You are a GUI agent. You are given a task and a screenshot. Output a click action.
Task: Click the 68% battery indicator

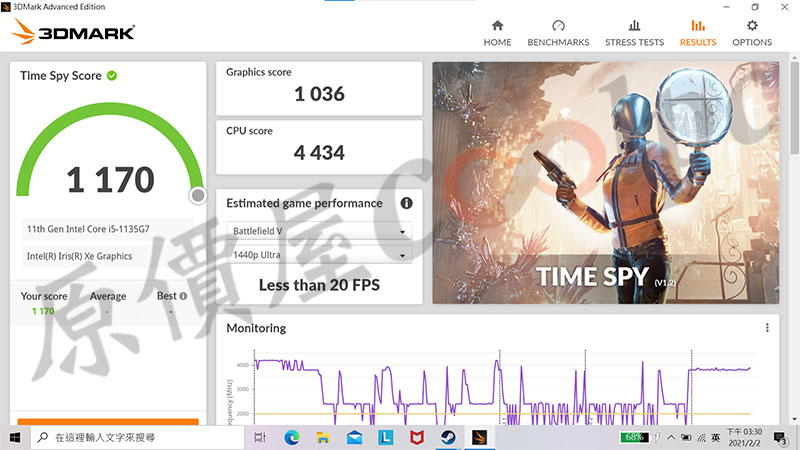coord(634,437)
